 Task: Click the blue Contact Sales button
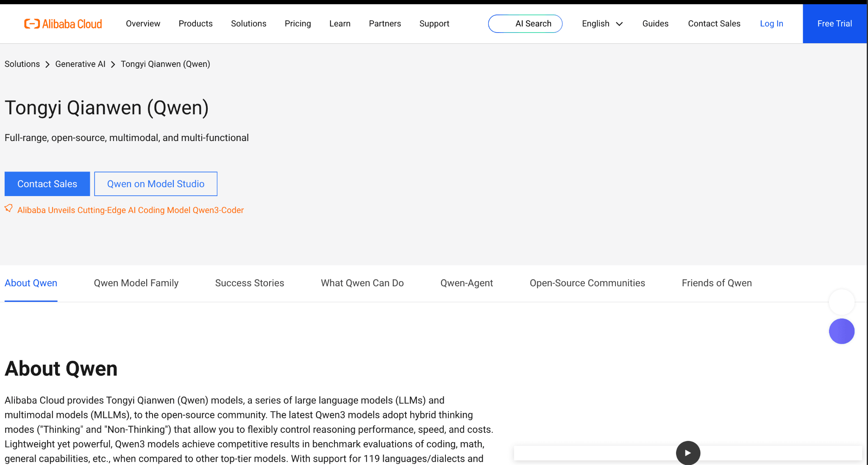click(47, 184)
